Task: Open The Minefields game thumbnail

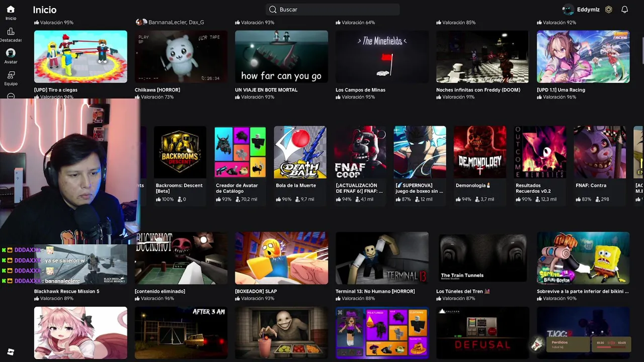Action: tap(382, 56)
